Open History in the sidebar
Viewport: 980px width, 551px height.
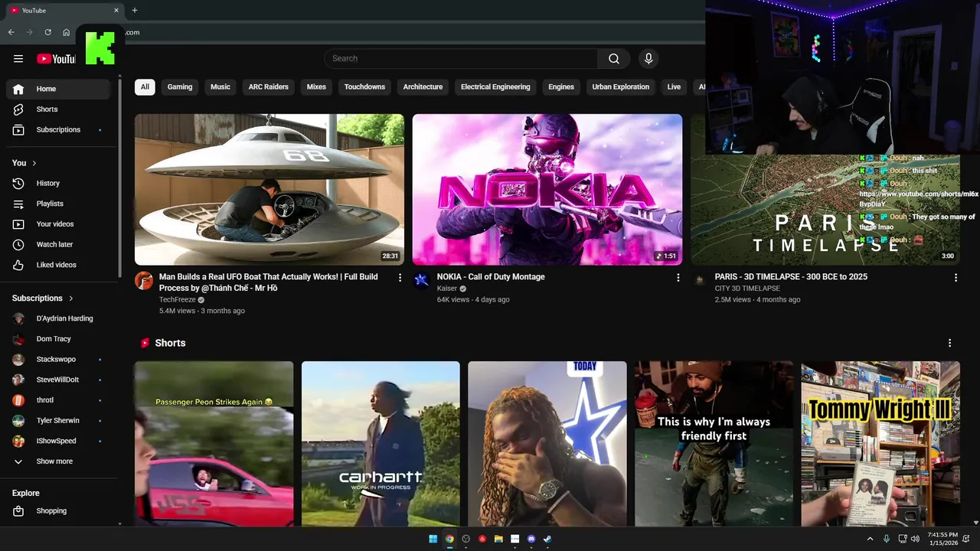(58, 184)
